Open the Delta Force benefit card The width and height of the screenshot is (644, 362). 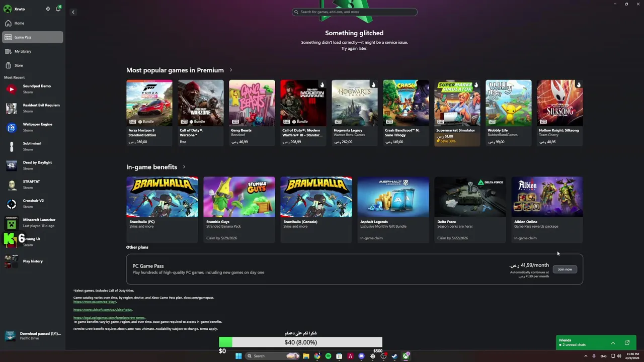470,210
